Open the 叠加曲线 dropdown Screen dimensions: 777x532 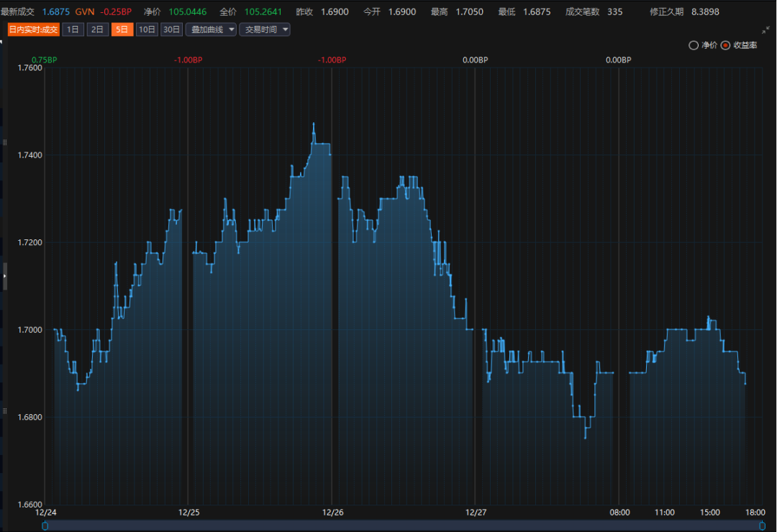click(x=211, y=29)
